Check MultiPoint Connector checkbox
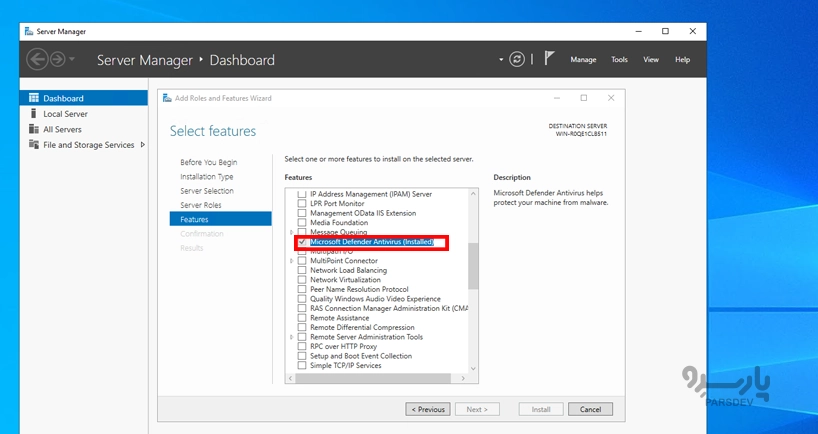The image size is (818, 434). coord(302,261)
